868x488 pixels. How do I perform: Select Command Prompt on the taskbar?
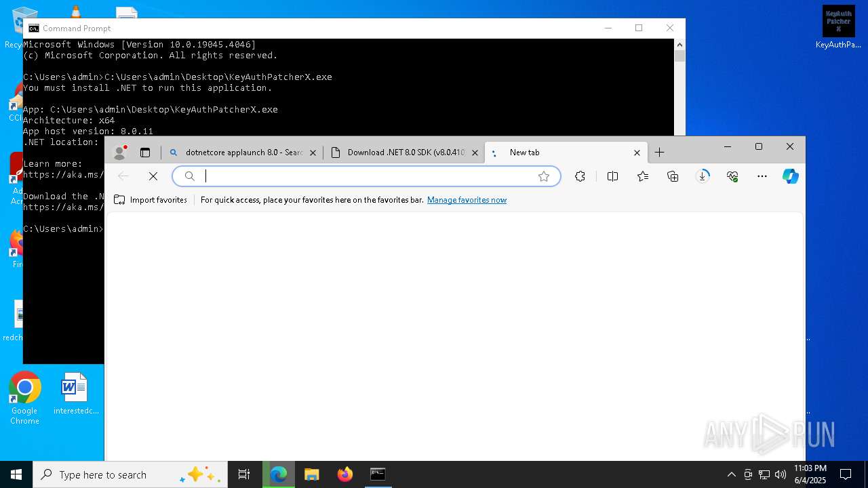coord(378,474)
